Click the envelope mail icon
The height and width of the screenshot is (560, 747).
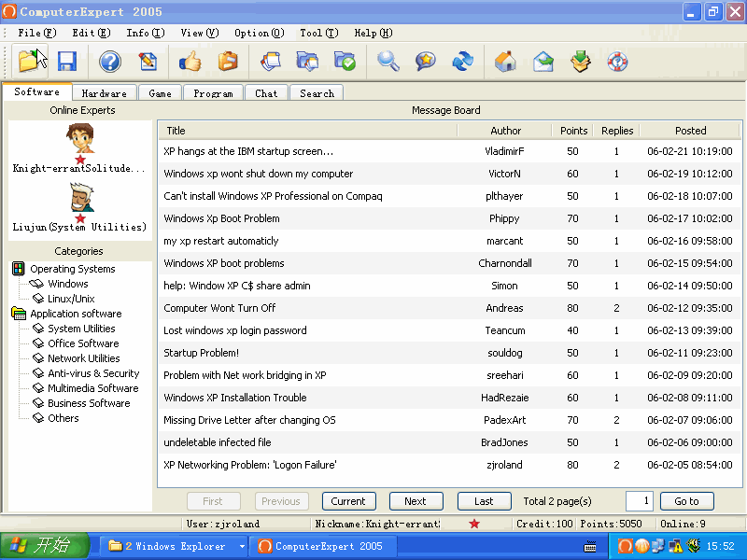[543, 62]
